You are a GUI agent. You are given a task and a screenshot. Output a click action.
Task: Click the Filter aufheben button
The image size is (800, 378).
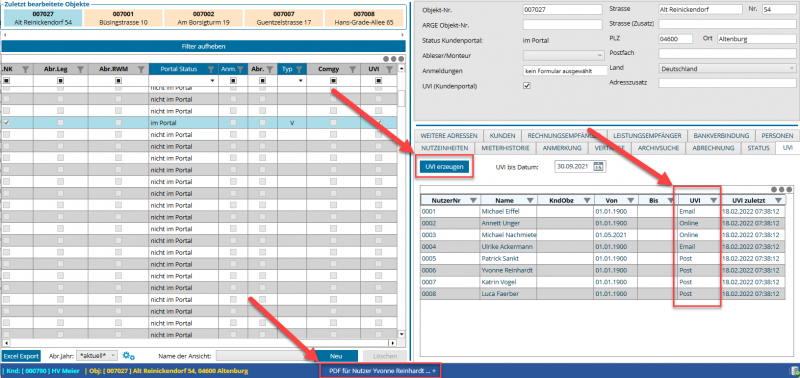(x=204, y=46)
